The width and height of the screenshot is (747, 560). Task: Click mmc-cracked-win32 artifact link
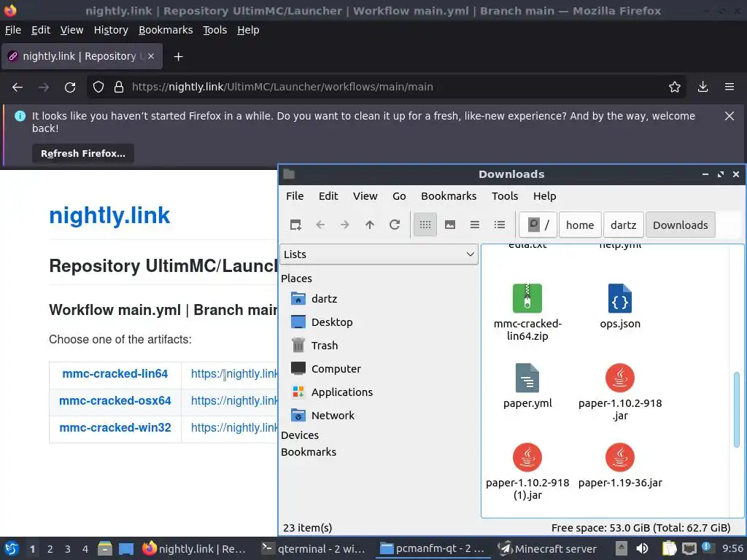pyautogui.click(x=115, y=427)
